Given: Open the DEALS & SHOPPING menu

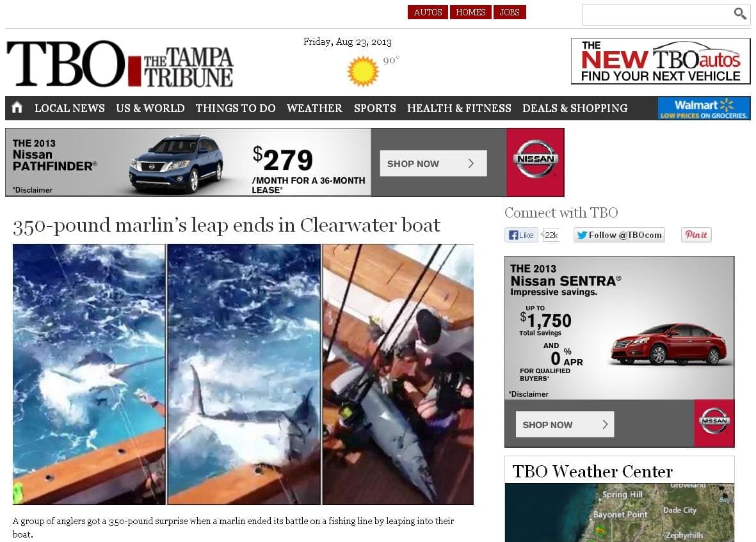Looking at the screenshot, I should pos(575,108).
